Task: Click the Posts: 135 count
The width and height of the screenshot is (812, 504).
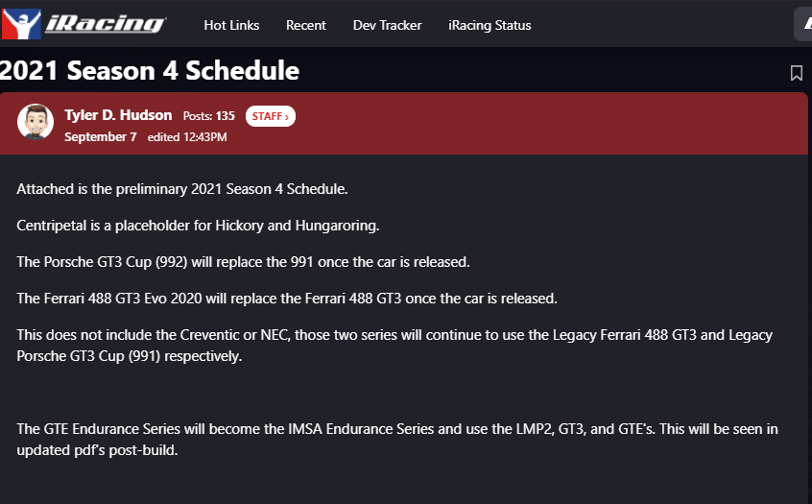Action: tap(208, 116)
